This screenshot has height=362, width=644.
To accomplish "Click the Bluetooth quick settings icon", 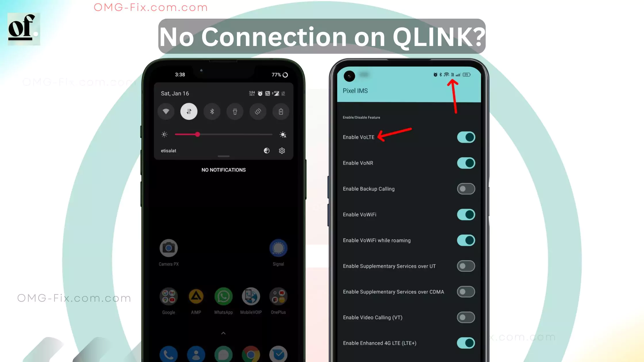I will tap(212, 111).
